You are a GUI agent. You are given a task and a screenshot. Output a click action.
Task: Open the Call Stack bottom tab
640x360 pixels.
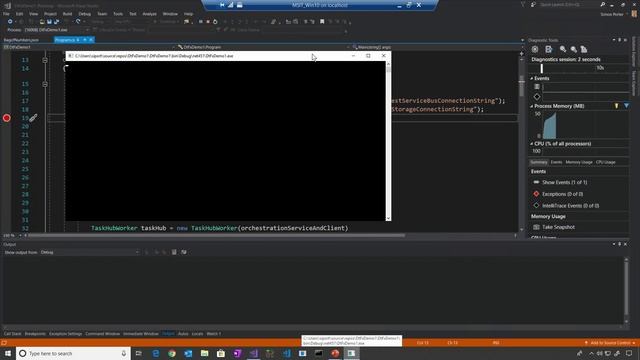(x=12, y=334)
